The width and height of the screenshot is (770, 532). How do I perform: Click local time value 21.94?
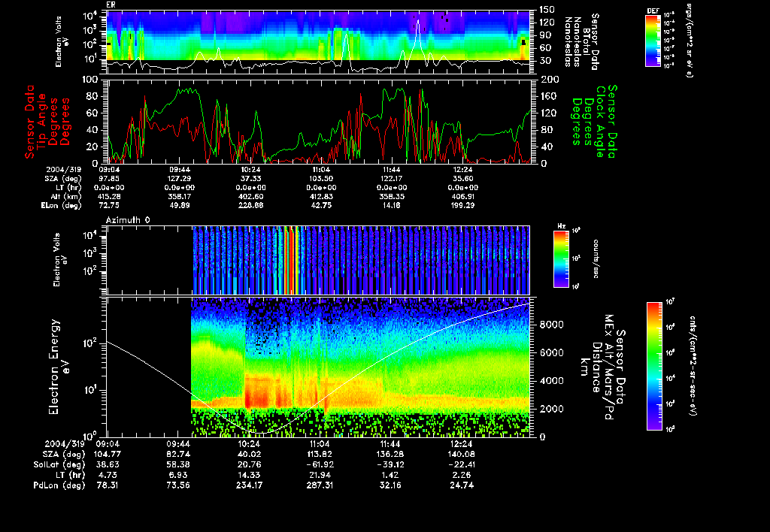[320, 475]
